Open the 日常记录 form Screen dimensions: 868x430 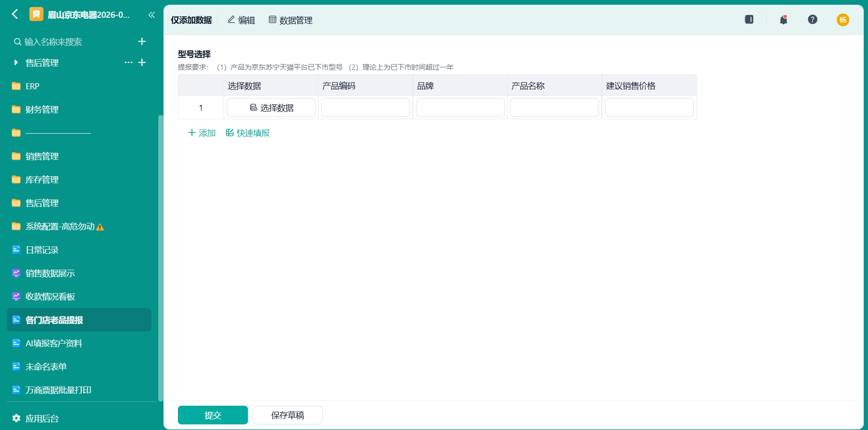click(x=79, y=250)
